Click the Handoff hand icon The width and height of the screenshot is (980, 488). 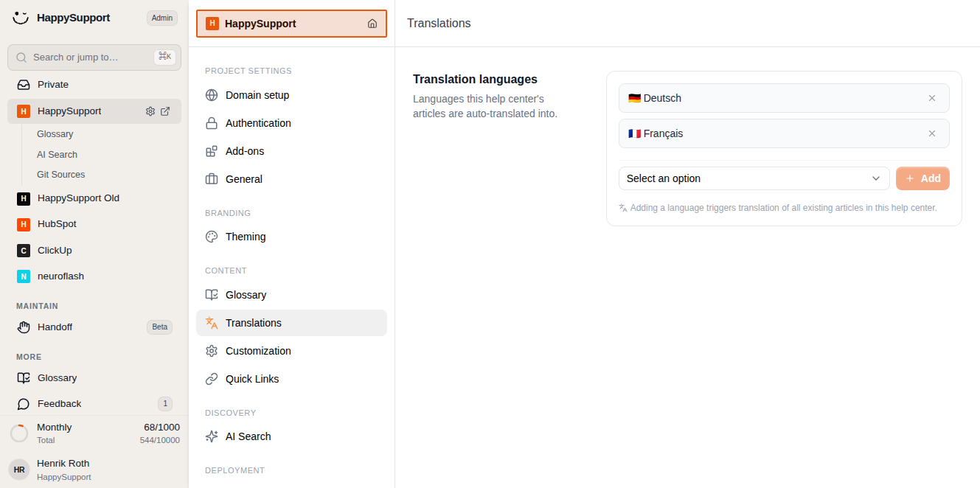(24, 327)
